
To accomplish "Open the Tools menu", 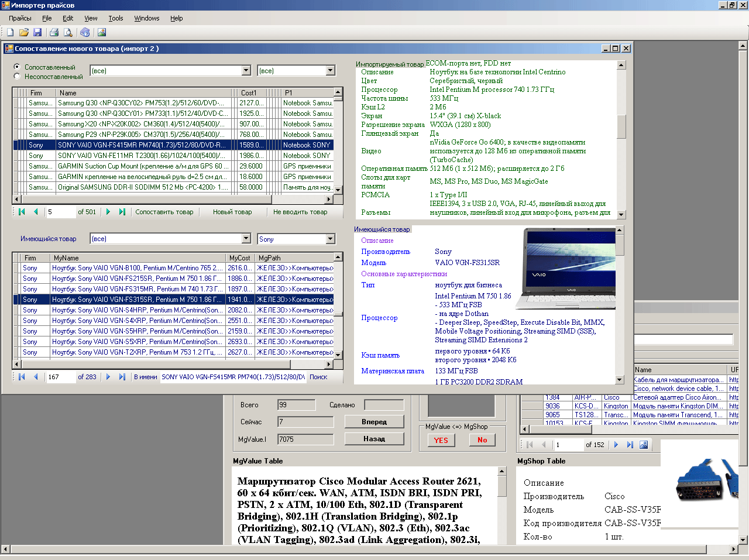I will pyautogui.click(x=115, y=18).
